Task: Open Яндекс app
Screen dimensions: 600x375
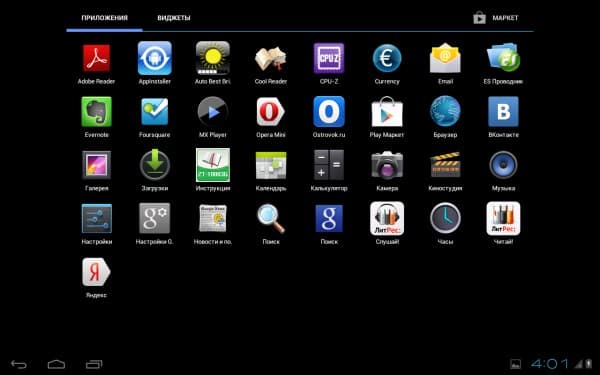Action: [96, 272]
